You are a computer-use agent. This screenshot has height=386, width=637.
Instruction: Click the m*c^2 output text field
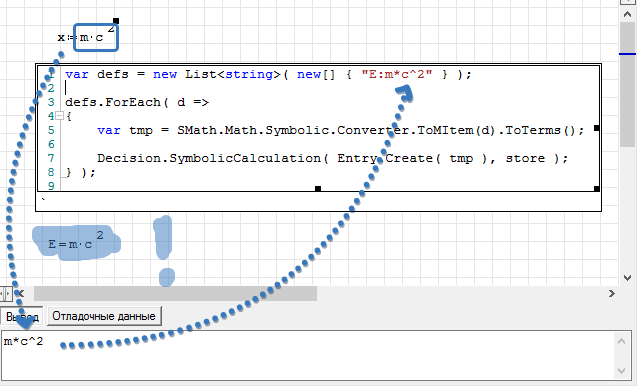[309, 354]
